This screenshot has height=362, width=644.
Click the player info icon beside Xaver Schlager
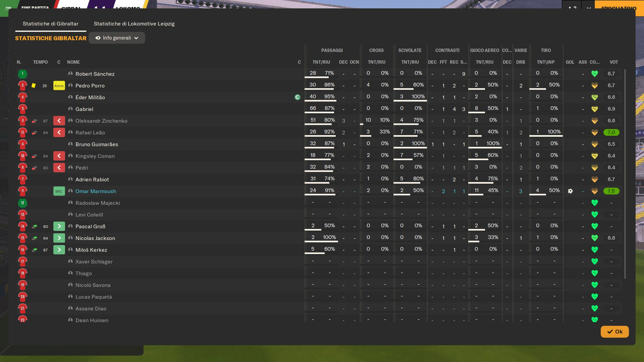70,261
